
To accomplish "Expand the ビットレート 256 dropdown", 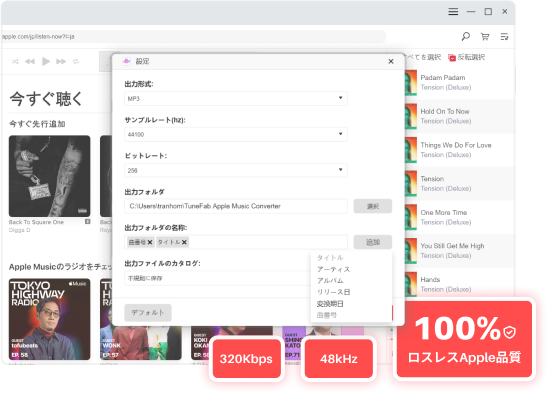I will coord(236,170).
